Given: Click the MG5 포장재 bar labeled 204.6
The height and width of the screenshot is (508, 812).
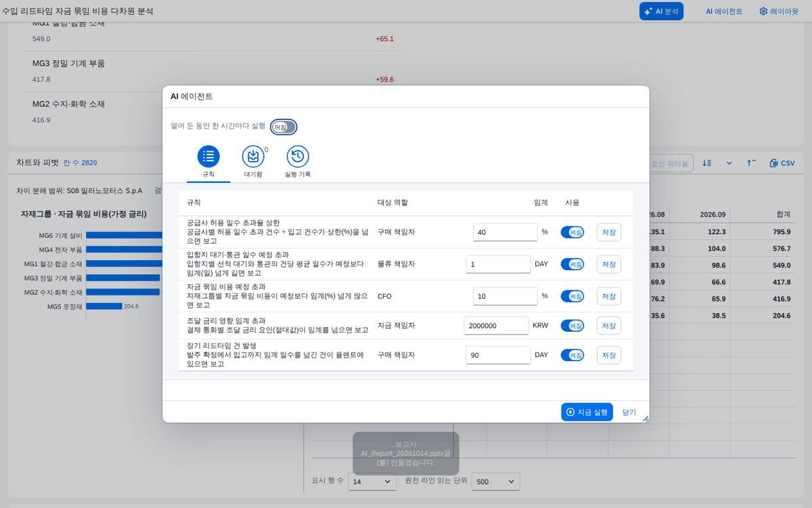Looking at the screenshot, I should click(104, 306).
